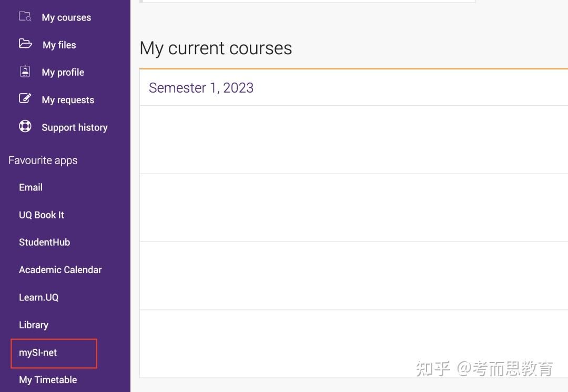Open the highlighted mySI-net link

[38, 353]
